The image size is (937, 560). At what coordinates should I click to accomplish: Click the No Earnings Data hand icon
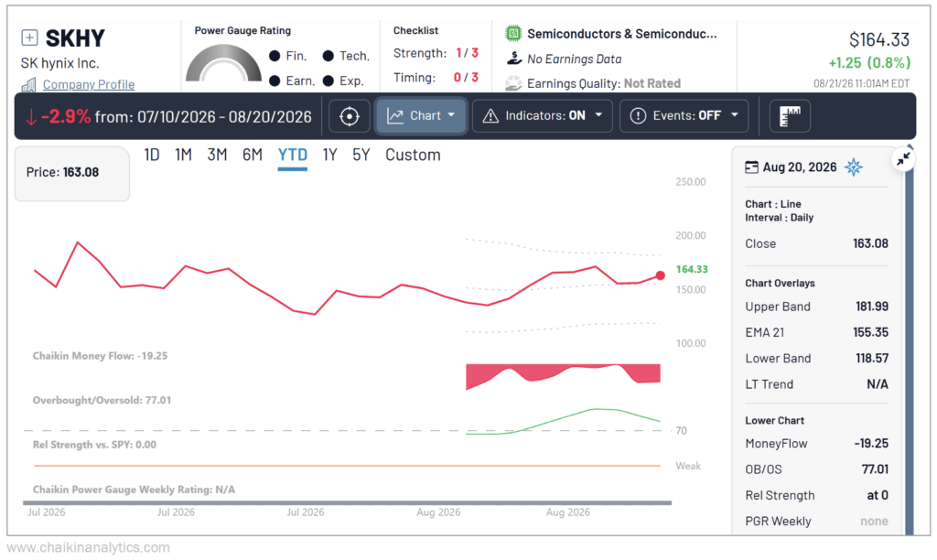tap(514, 59)
